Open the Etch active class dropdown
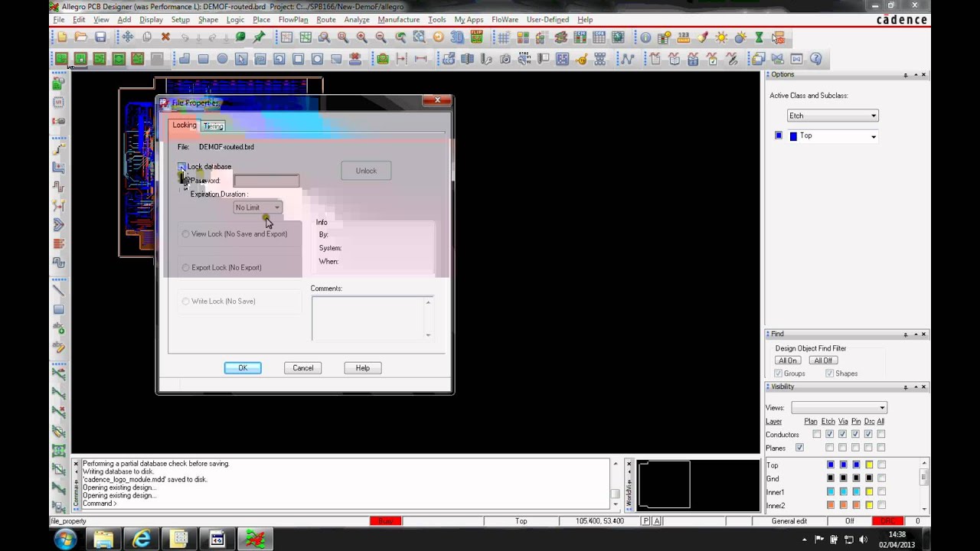The height and width of the screenshot is (551, 980). tap(832, 116)
